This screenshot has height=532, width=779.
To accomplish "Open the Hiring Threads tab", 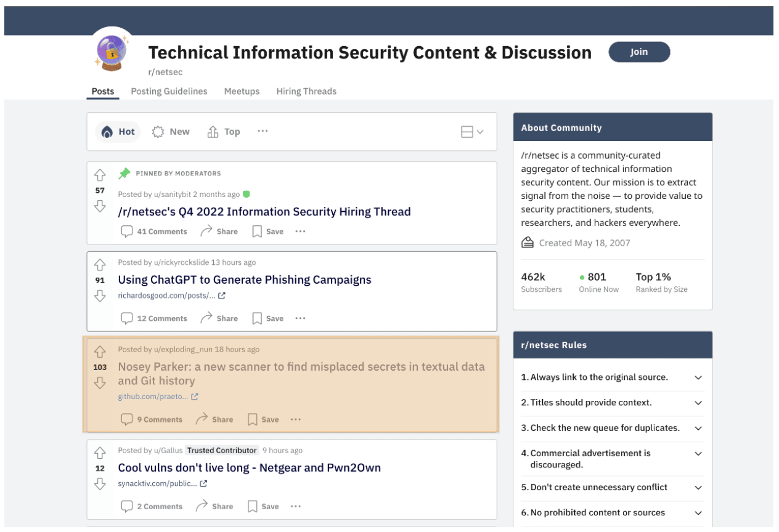I will click(306, 91).
